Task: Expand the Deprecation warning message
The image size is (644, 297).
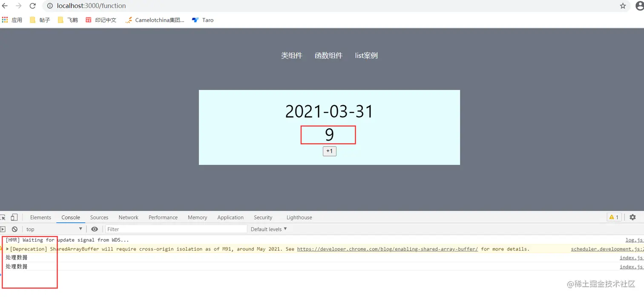Action: coord(8,249)
